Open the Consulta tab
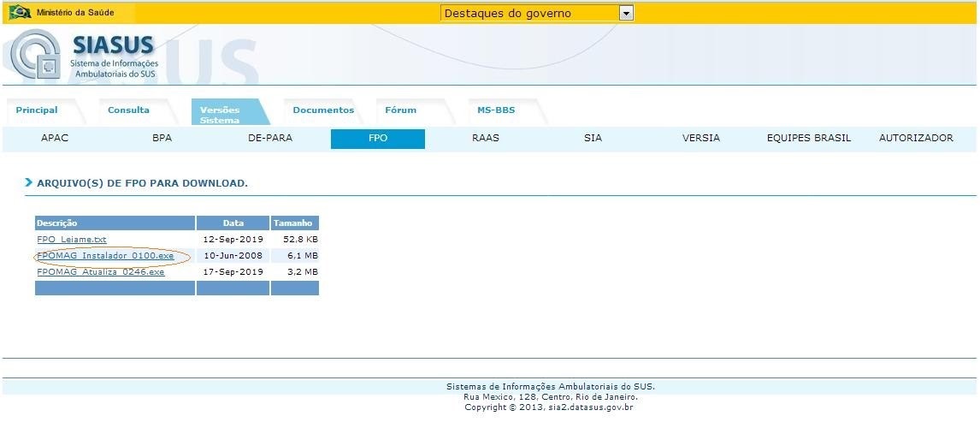Image resolution: width=980 pixels, height=428 pixels. [x=128, y=110]
